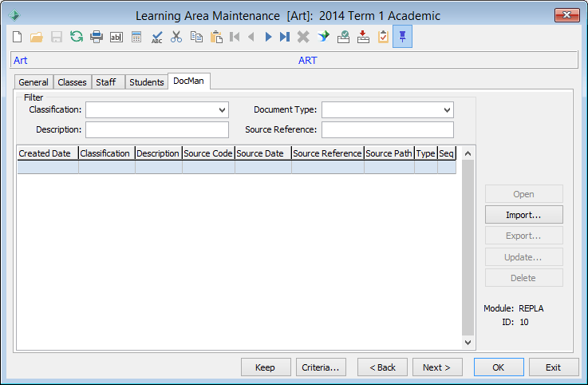Click the orange clipboard checkmark icon
This screenshot has width=588, height=385.
tap(383, 37)
